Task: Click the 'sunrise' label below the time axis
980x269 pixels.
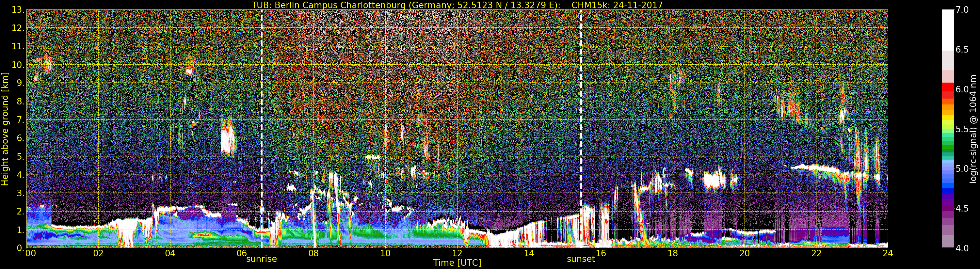Action: (261, 259)
